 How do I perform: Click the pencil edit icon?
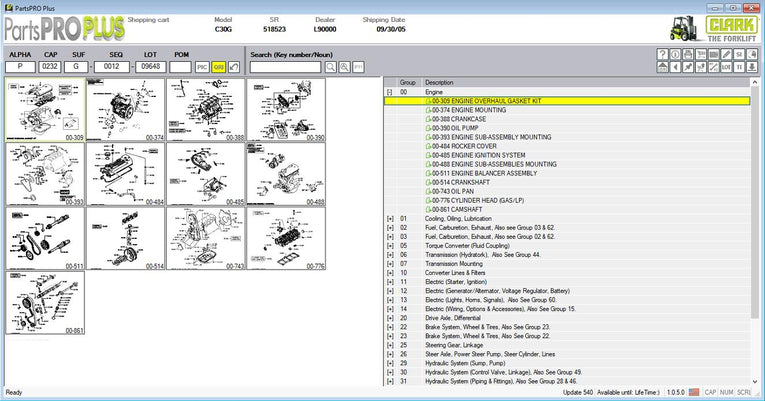tap(726, 54)
